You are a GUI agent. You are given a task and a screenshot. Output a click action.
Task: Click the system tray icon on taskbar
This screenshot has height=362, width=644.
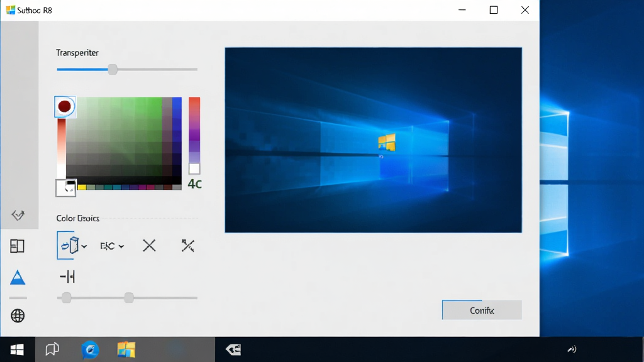tap(572, 349)
